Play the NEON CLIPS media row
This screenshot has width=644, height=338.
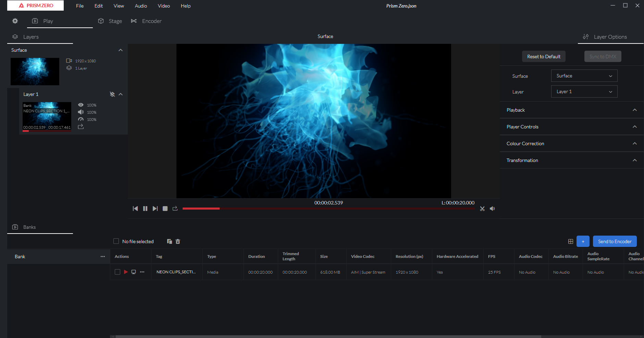click(126, 272)
